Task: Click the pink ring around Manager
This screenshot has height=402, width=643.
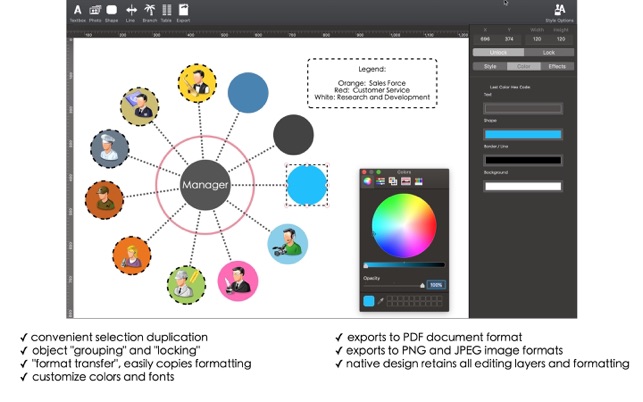Action: (205, 136)
